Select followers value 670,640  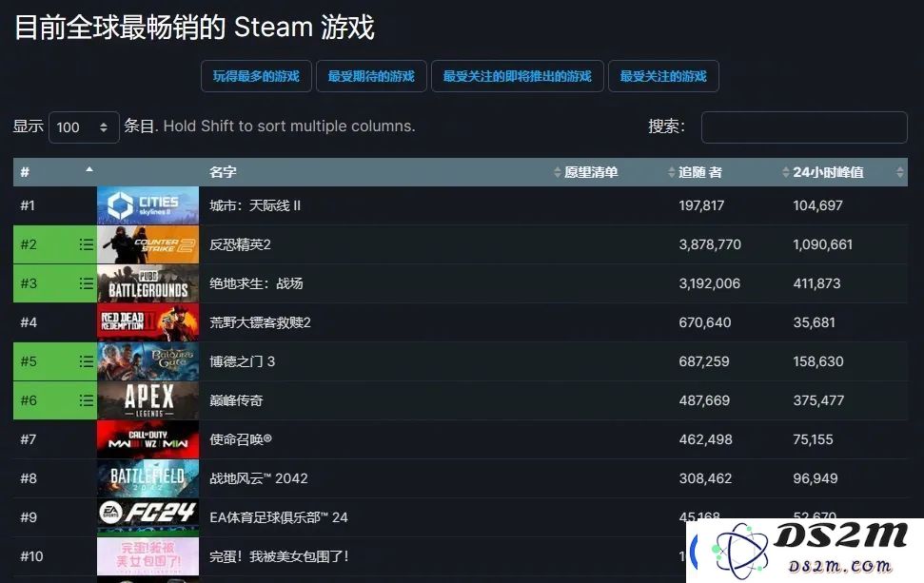705,322
